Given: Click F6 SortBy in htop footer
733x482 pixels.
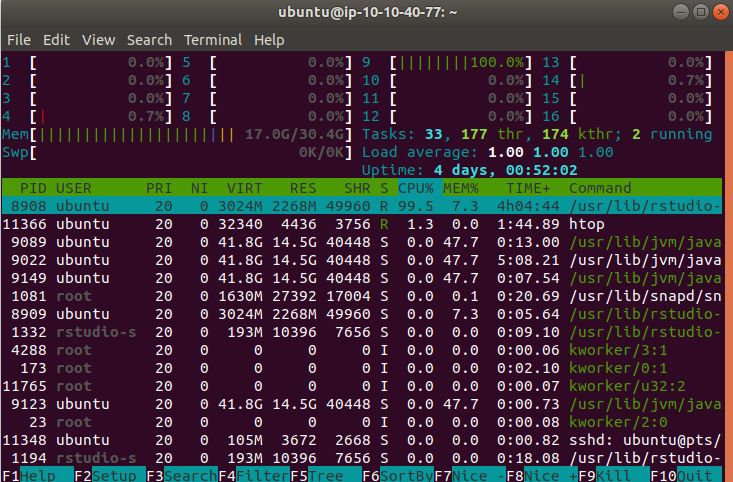Looking at the screenshot, I should 398,475.
